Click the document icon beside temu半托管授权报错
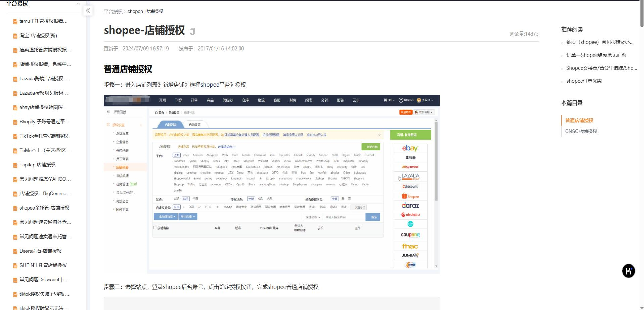 [x=15, y=21]
